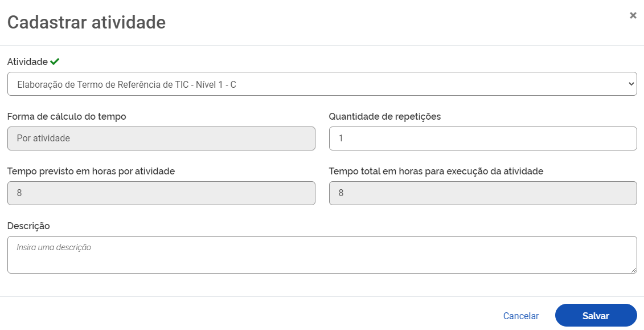
Task: Click the chevron arrow of Atividade select
Action: (631, 84)
